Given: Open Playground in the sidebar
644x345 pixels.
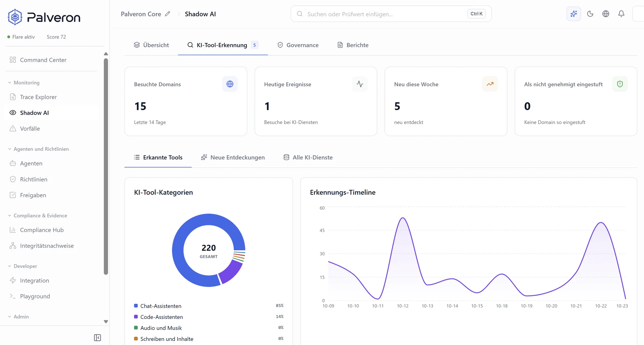Looking at the screenshot, I should (x=52, y=296).
